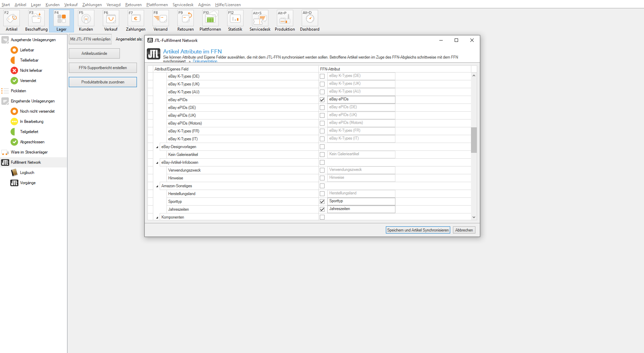The image size is (644, 353).
Task: Open the Admin menu
Action: coord(204,4)
